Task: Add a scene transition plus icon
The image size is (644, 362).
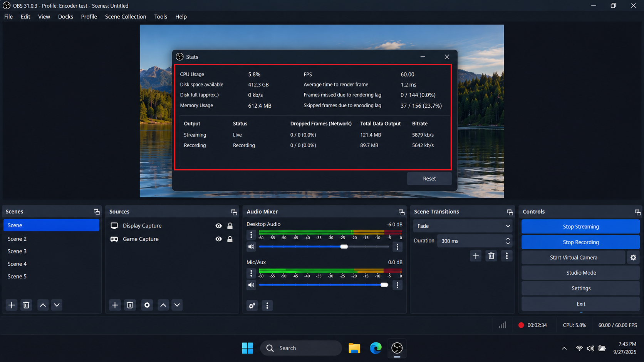Action: tap(476, 256)
